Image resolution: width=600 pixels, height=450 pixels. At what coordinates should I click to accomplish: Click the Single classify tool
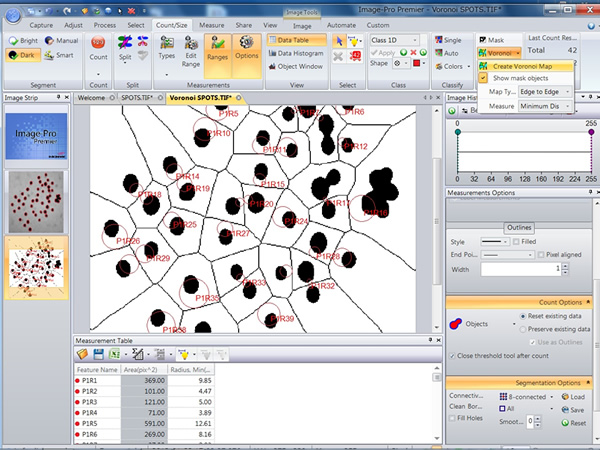point(448,40)
